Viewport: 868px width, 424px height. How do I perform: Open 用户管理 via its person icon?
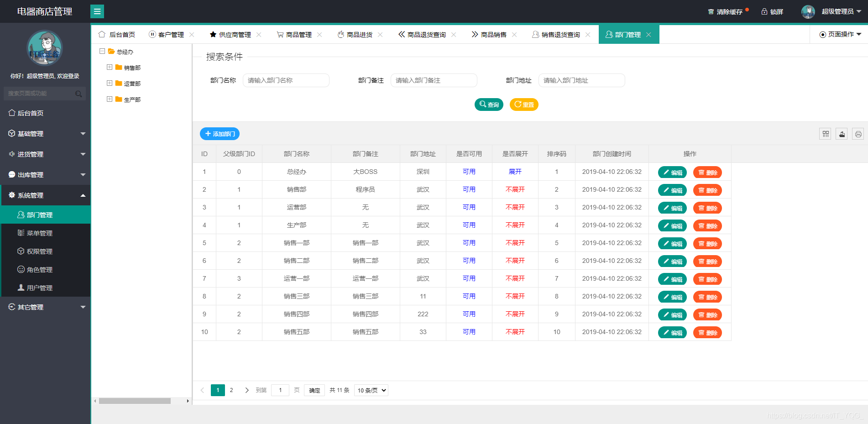[20, 288]
